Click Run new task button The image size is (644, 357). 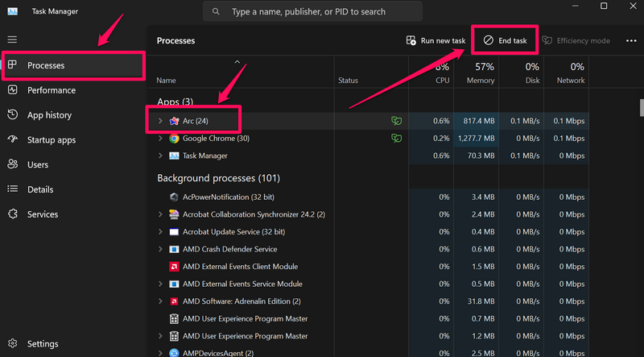point(436,40)
